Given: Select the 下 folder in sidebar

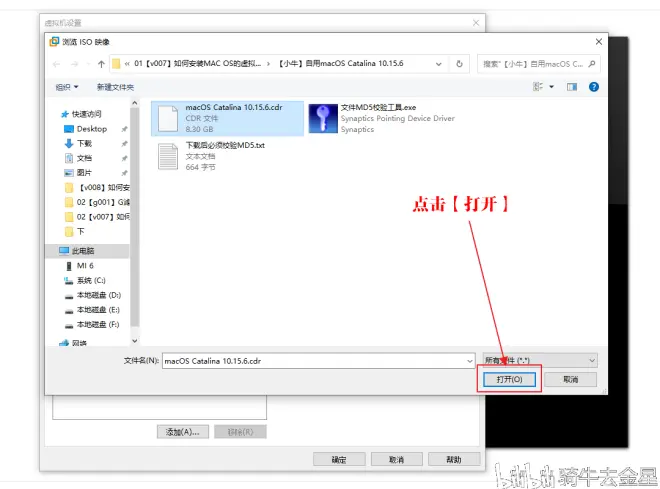Looking at the screenshot, I should click(x=75, y=231).
